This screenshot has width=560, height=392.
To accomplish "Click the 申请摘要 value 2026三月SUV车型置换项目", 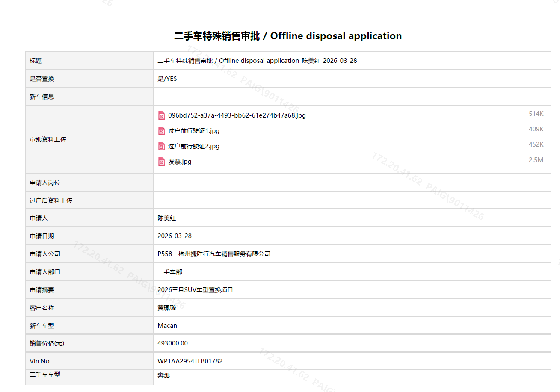I will click(195, 290).
